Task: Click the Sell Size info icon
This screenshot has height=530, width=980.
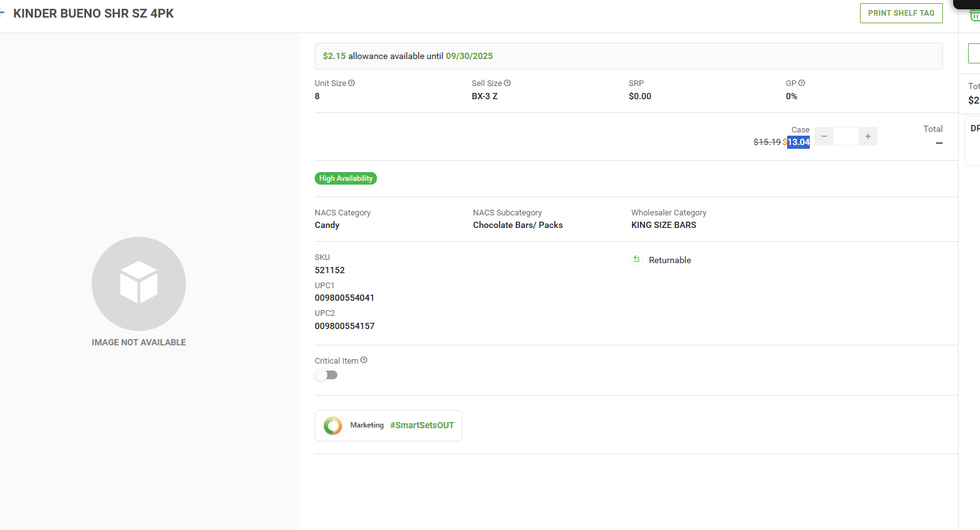Action: point(508,83)
